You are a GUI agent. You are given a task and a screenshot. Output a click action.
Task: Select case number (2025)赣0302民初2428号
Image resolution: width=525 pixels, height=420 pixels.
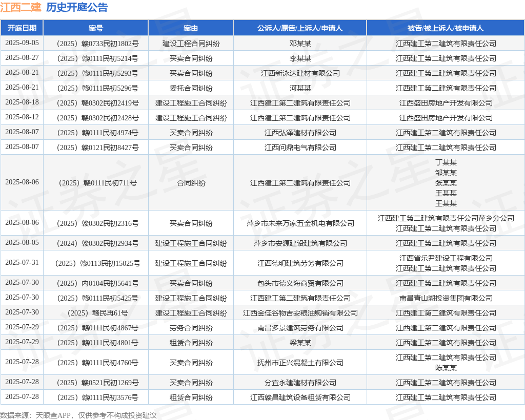pos(97,118)
